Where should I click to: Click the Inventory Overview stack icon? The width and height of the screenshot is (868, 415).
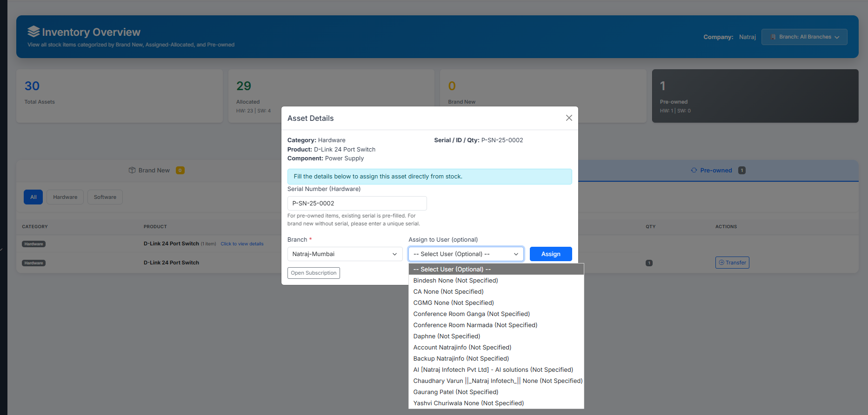[33, 32]
